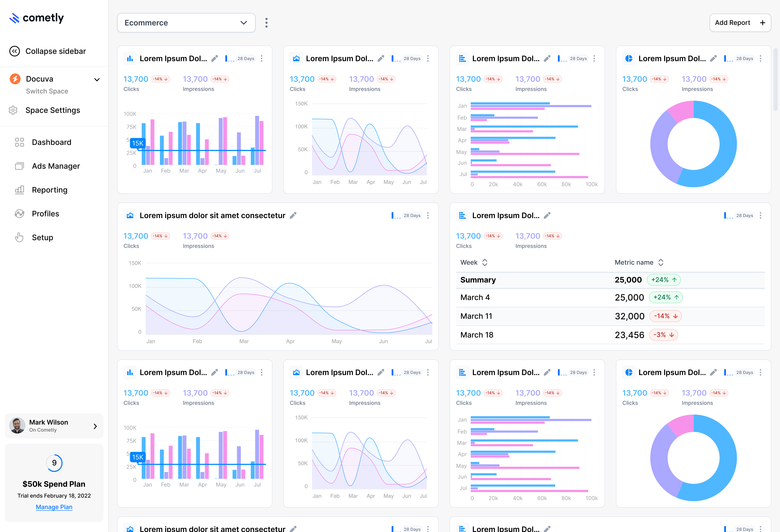Open kebab menu of first-row donut chart card
Screen dimensions: 780x532
tap(760, 59)
